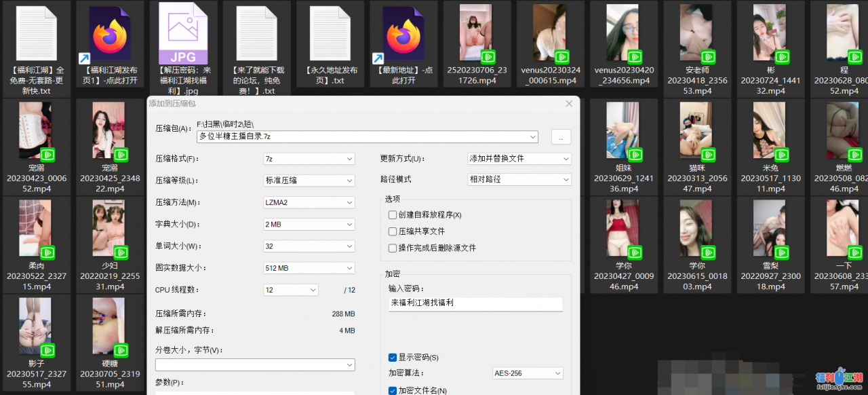Select the 全免费-无套路-更新快.txt text file icon

(x=36, y=34)
